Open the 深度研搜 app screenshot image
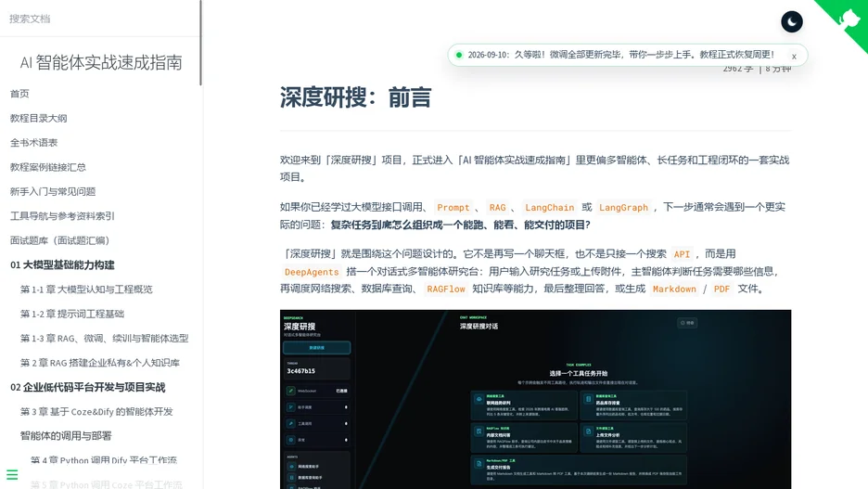The width and height of the screenshot is (868, 489). [535, 399]
